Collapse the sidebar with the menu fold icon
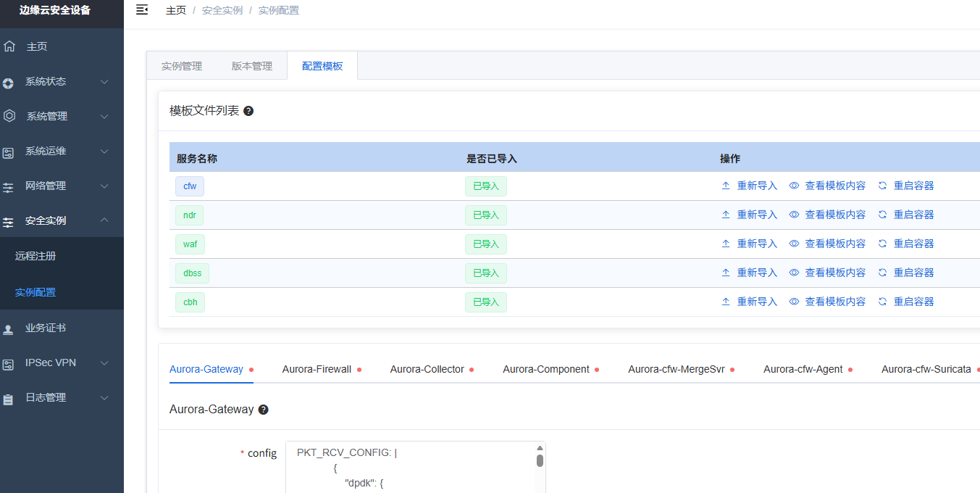980x493 pixels. click(142, 9)
